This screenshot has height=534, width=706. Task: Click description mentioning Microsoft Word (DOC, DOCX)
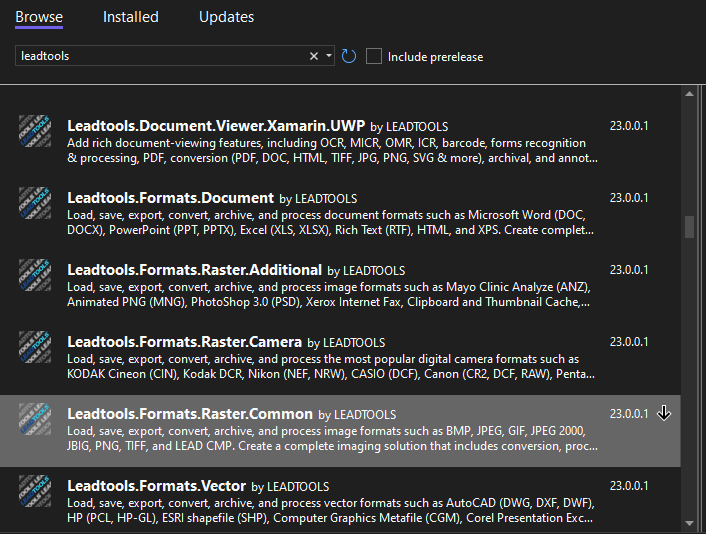tap(330, 222)
